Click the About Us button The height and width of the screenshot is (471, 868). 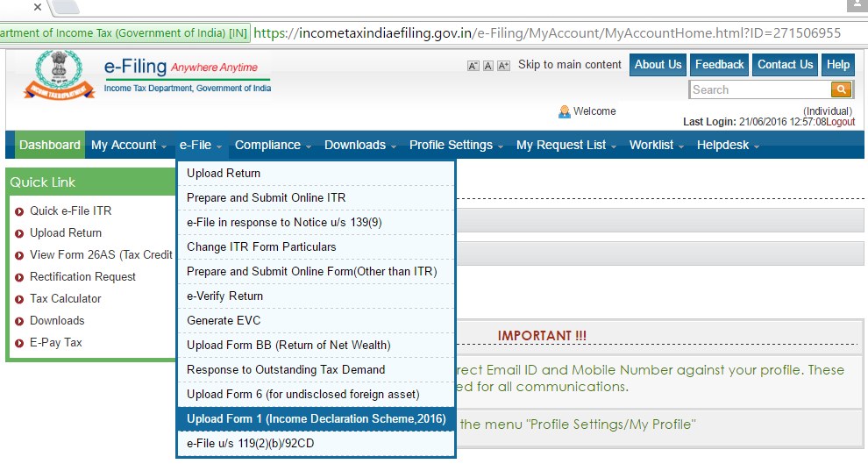click(658, 65)
